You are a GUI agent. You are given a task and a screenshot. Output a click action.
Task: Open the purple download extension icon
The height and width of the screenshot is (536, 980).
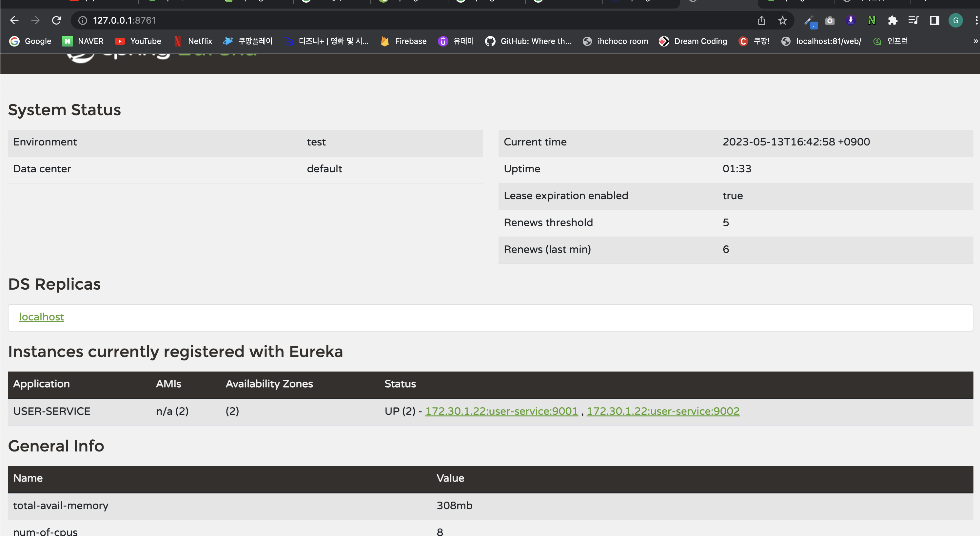point(851,20)
